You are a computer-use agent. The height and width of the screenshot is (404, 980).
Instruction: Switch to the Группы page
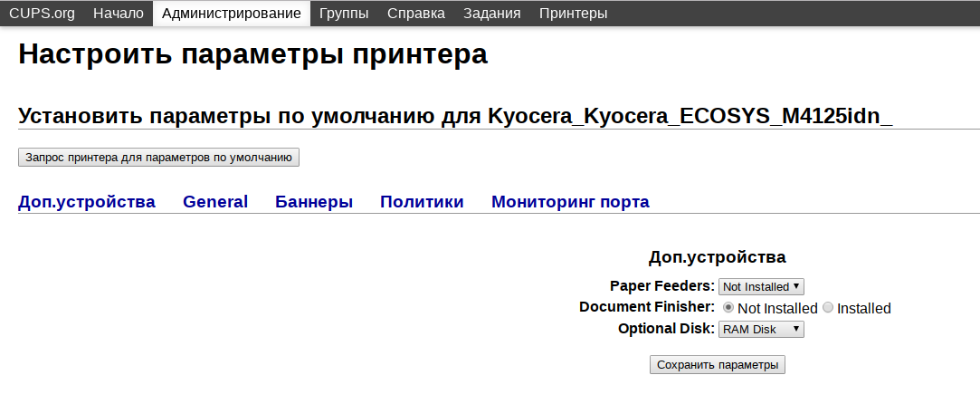(x=344, y=13)
